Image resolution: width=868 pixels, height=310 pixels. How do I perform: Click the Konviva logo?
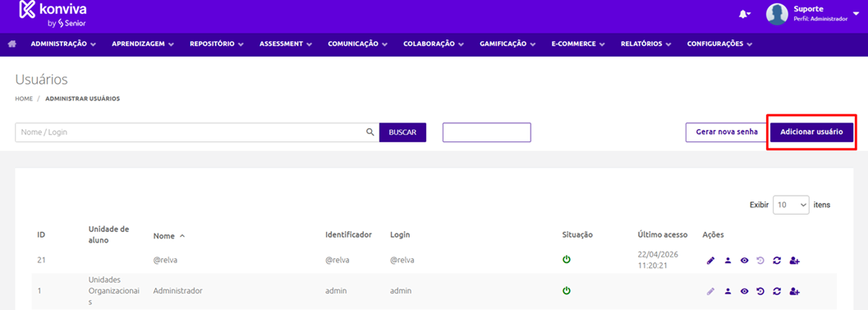point(53,15)
